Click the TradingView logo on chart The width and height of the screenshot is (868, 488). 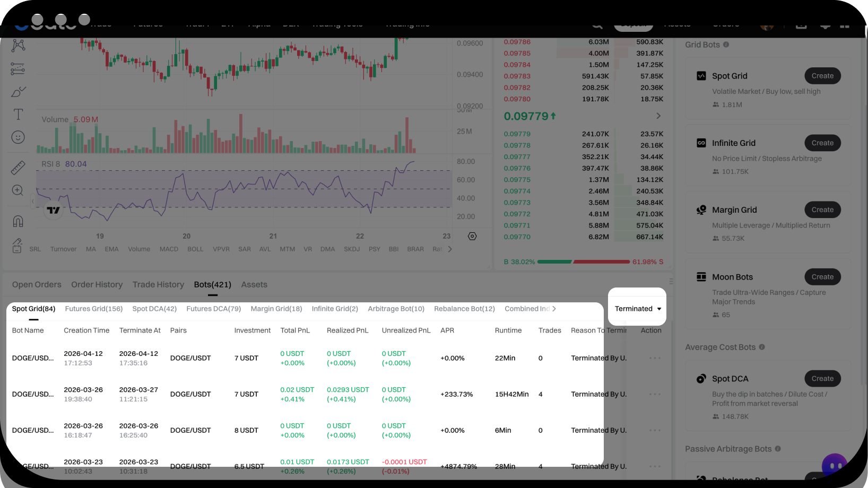point(53,211)
